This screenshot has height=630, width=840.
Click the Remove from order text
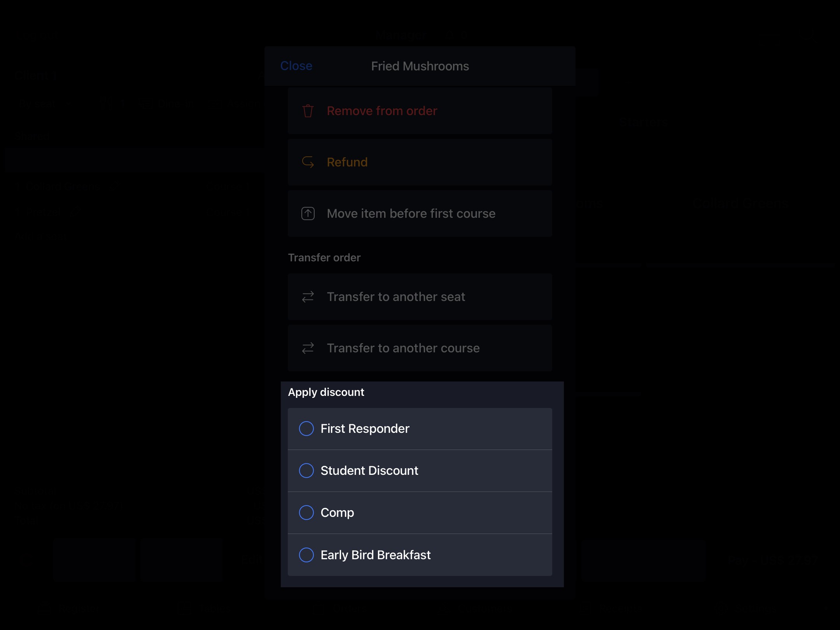click(382, 111)
